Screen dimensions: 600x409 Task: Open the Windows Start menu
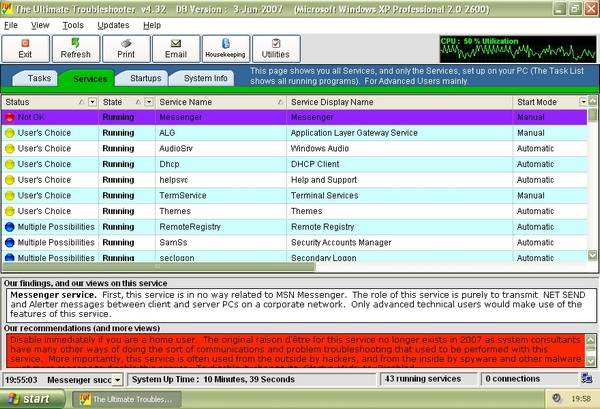pyautogui.click(x=33, y=399)
